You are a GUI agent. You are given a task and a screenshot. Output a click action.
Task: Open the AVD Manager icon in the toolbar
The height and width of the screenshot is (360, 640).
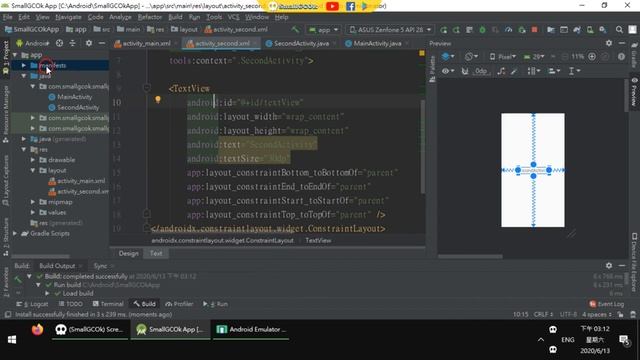pyautogui.click(x=590, y=30)
